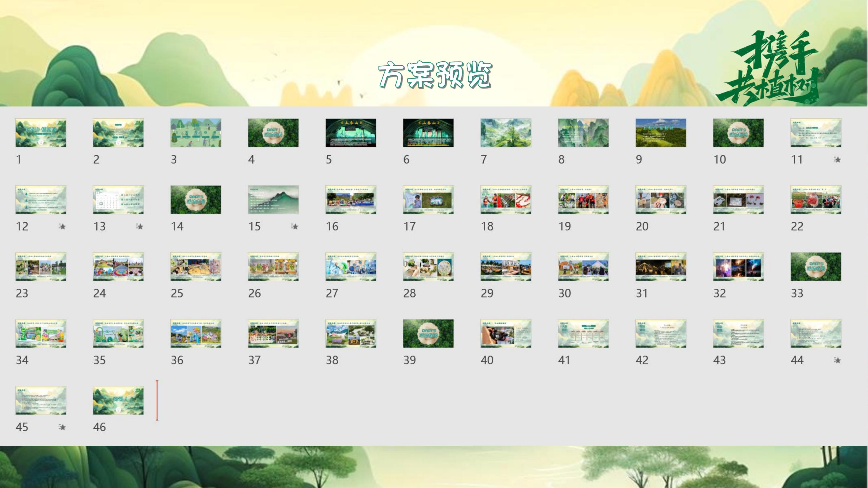Select slide 26 thumbnail
The image size is (868, 488).
click(x=273, y=267)
